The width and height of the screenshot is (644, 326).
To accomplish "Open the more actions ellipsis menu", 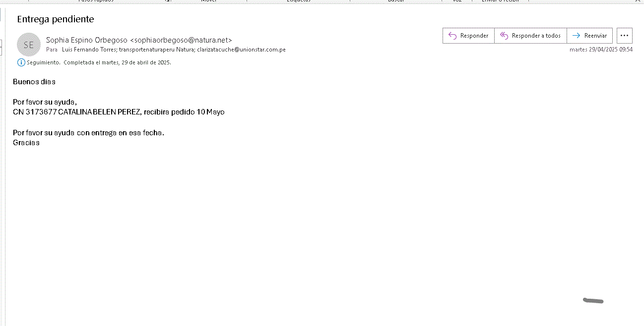I will pos(624,36).
